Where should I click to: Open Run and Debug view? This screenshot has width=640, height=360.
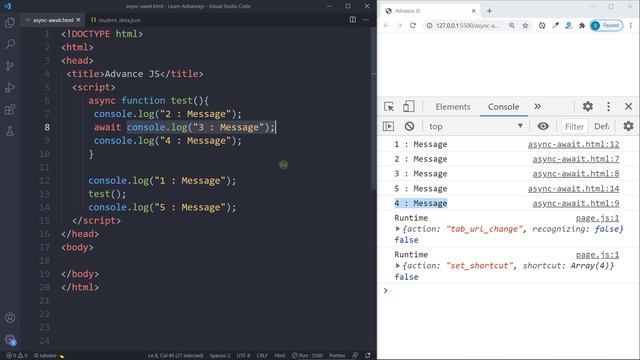pos(10,88)
